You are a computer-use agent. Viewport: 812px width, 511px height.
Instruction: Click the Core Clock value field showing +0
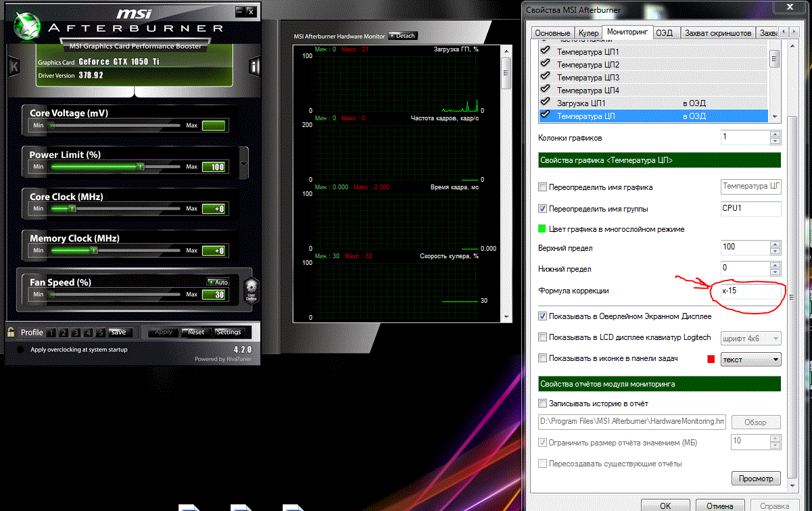coord(214,209)
